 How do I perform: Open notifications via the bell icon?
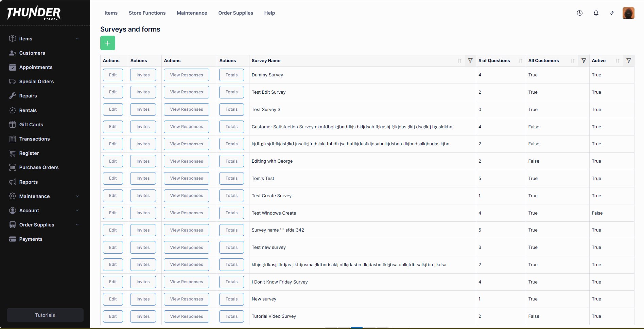point(596,13)
